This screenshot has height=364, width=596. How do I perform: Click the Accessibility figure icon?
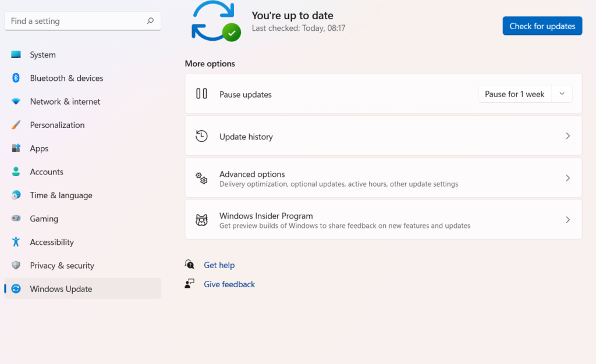tap(16, 242)
